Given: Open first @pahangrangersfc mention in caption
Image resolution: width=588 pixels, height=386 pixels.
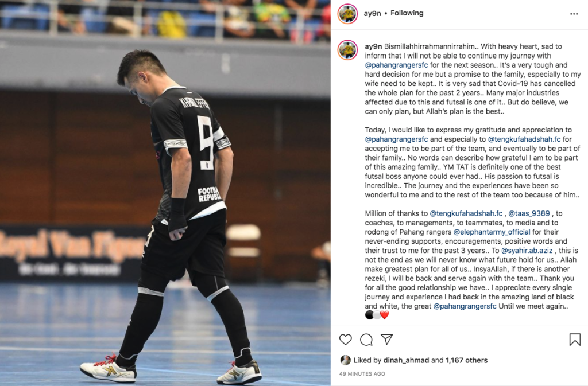Looking at the screenshot, I should click(x=396, y=65).
